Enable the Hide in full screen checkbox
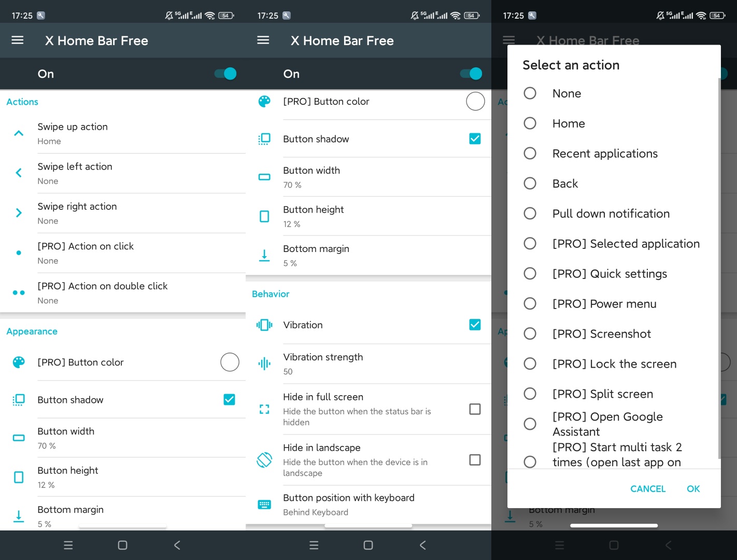The image size is (737, 560). click(475, 409)
